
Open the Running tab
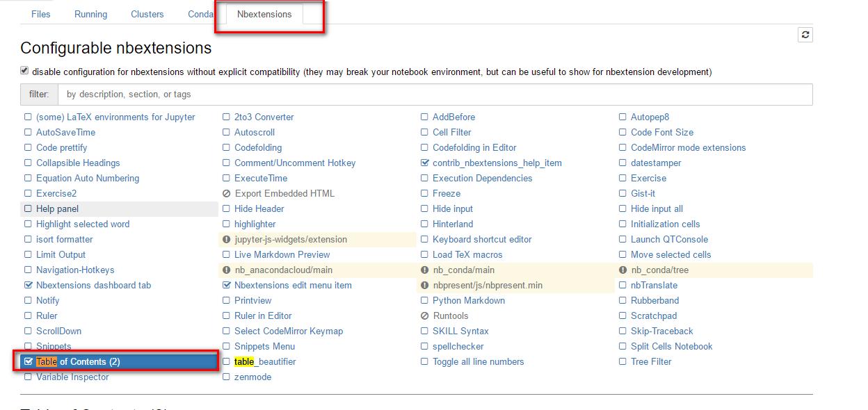[90, 15]
